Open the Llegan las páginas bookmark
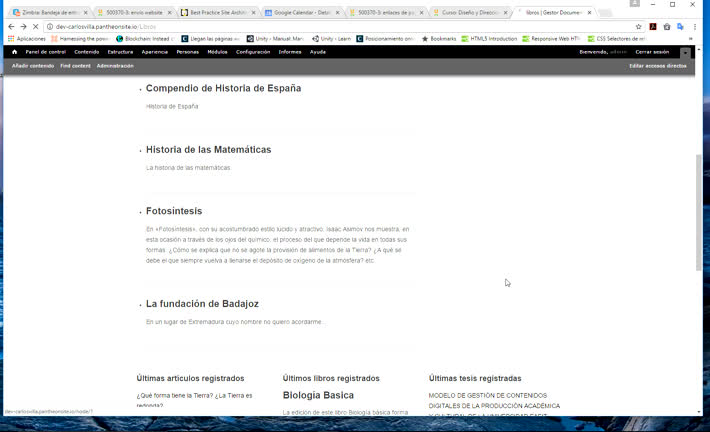The height and width of the screenshot is (432, 710). [210, 39]
